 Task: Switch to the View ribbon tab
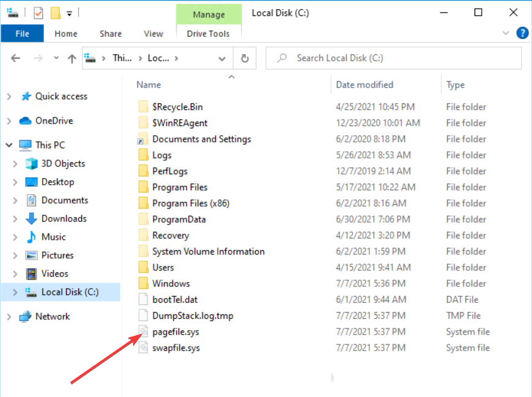[153, 34]
